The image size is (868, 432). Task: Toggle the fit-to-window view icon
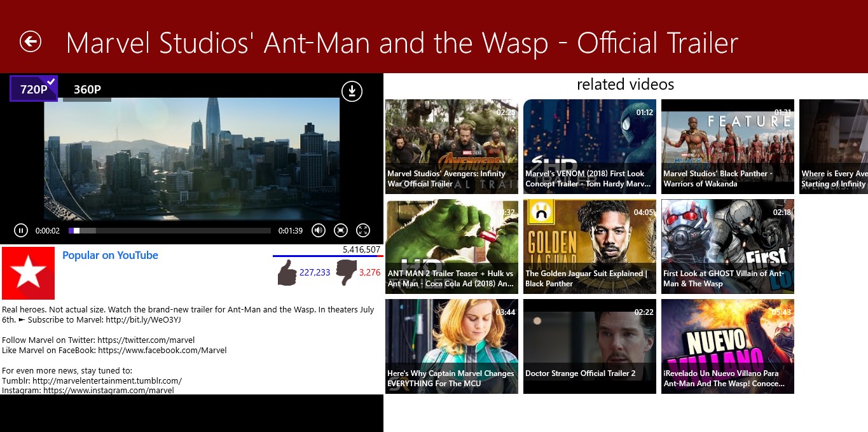tap(341, 230)
